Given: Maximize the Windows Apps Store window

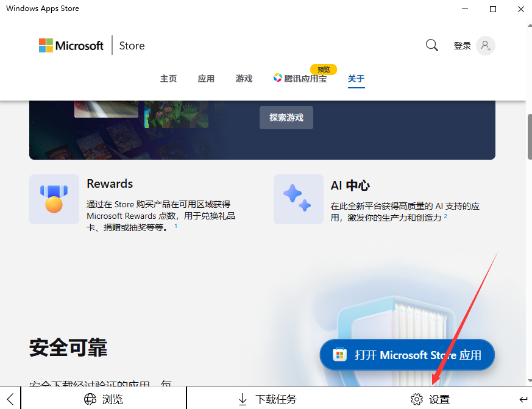Looking at the screenshot, I should (x=493, y=9).
